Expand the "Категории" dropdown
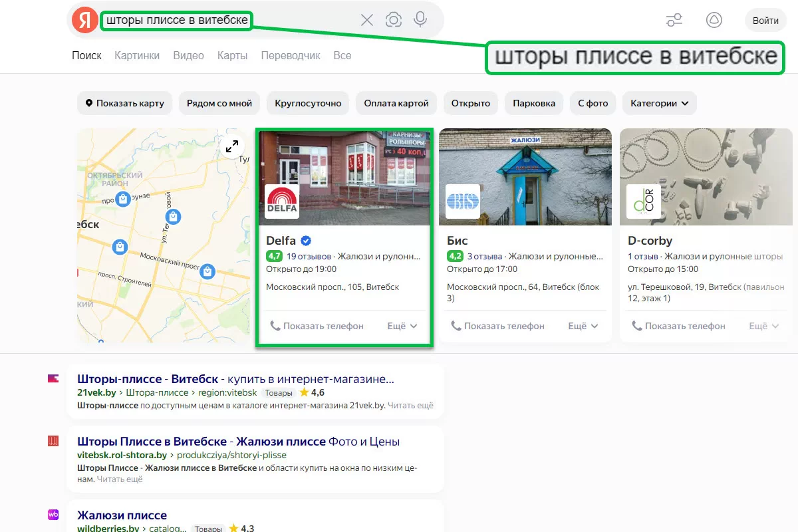Screen dimensions: 798x532 pos(660,103)
